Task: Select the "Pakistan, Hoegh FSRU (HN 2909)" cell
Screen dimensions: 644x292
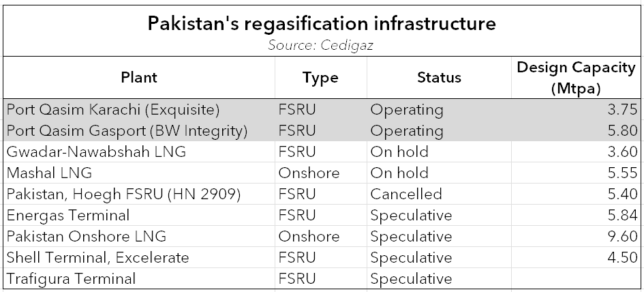Action: tap(123, 194)
